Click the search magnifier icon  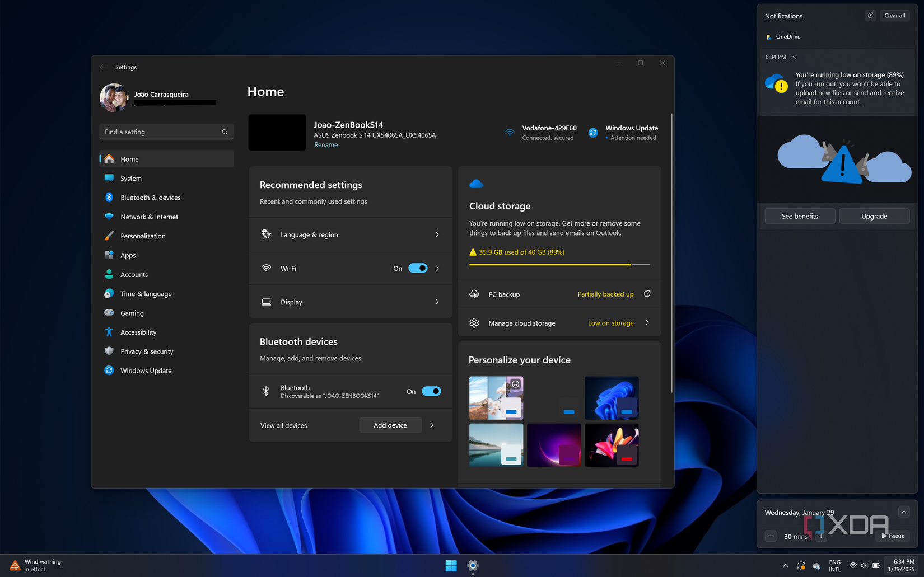coord(225,132)
